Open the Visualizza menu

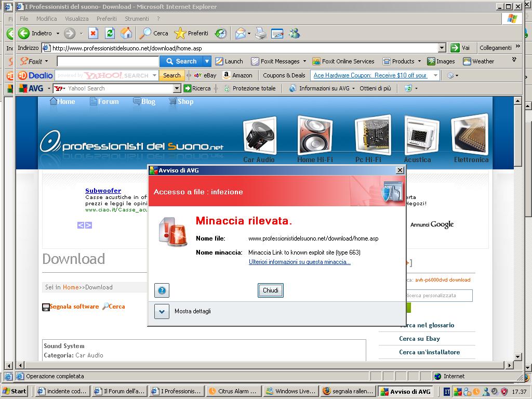tap(77, 19)
